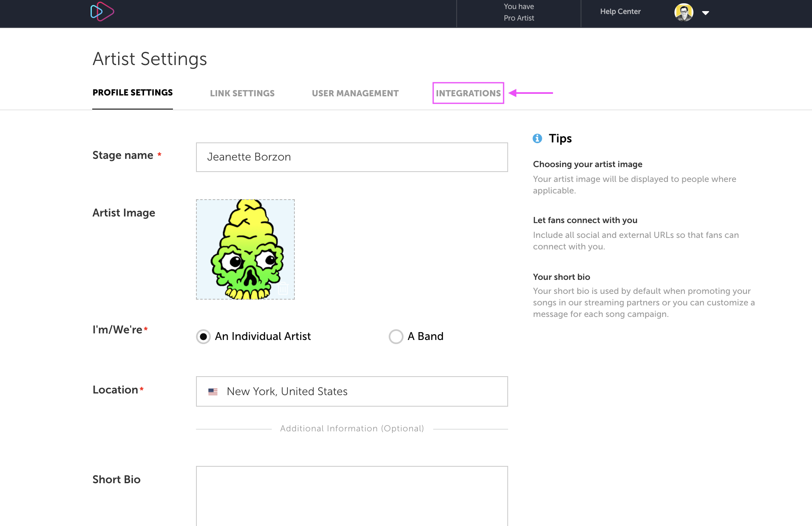Screen dimensions: 812x526
Task: Select 'An Individual Artist' radio button
Action: [x=203, y=337]
